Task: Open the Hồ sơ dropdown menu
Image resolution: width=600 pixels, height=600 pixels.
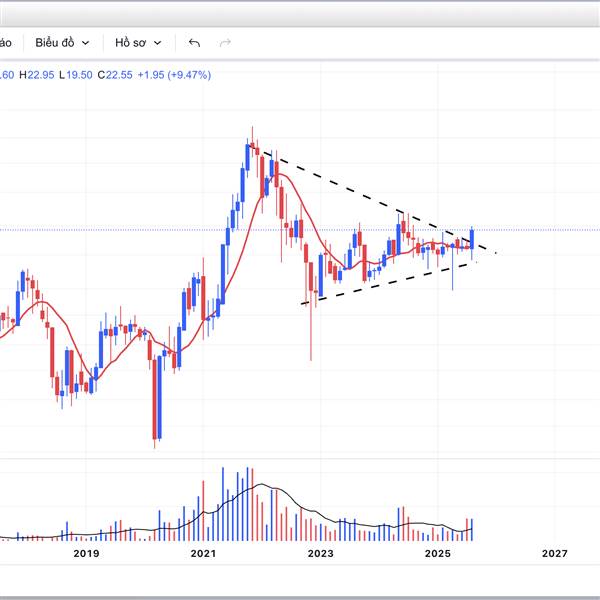Action: coord(138,42)
